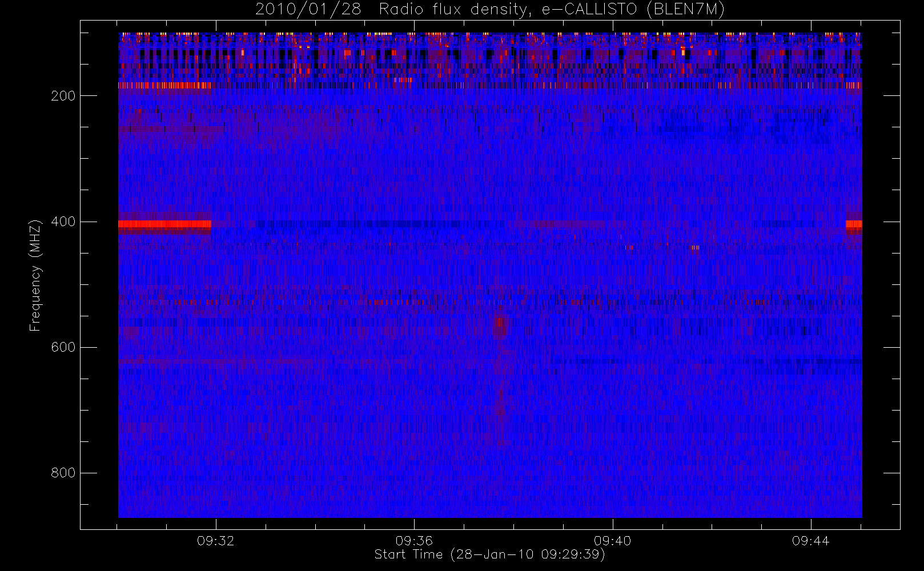This screenshot has height=571, width=924.
Task: Click the 800 frequency tick label
Action: [63, 473]
